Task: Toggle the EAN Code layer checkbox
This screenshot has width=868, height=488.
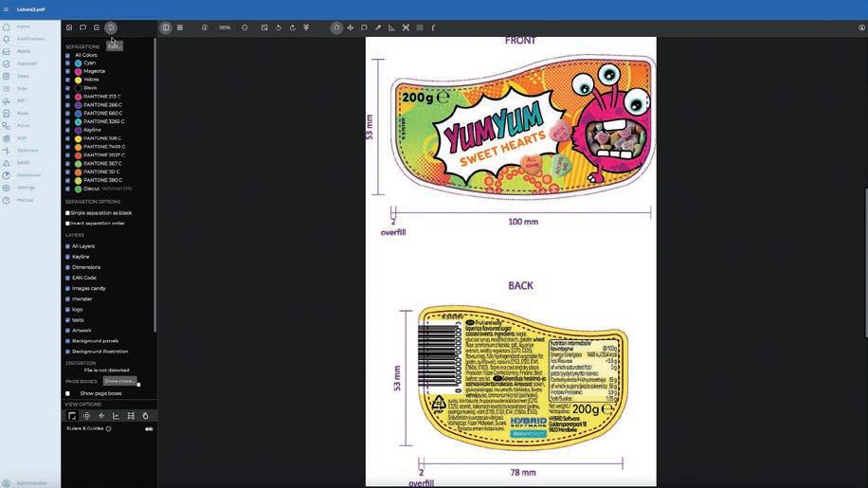Action: [67, 278]
